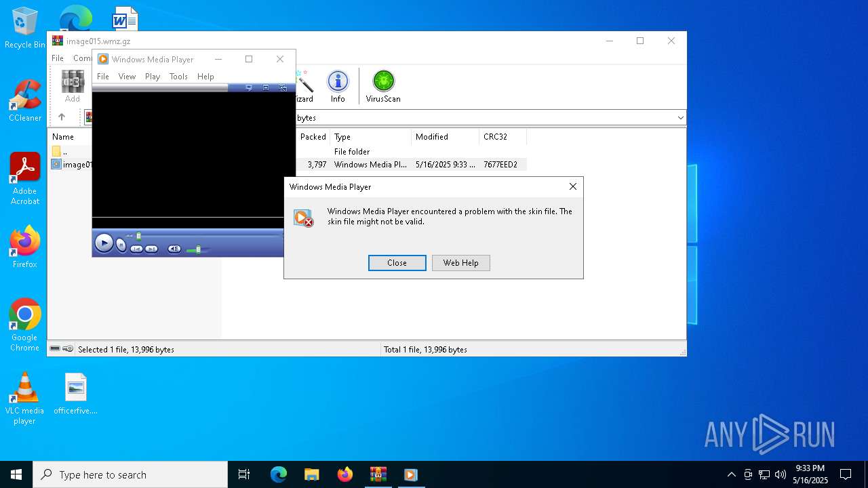The image size is (868, 488).
Task: Click the Info toolbar icon in WinRAR
Action: point(338,86)
